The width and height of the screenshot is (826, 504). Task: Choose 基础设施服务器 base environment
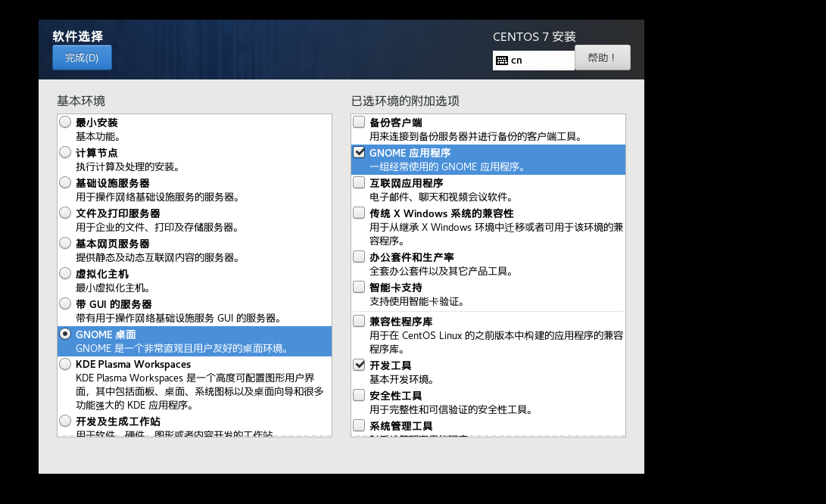[x=65, y=182]
